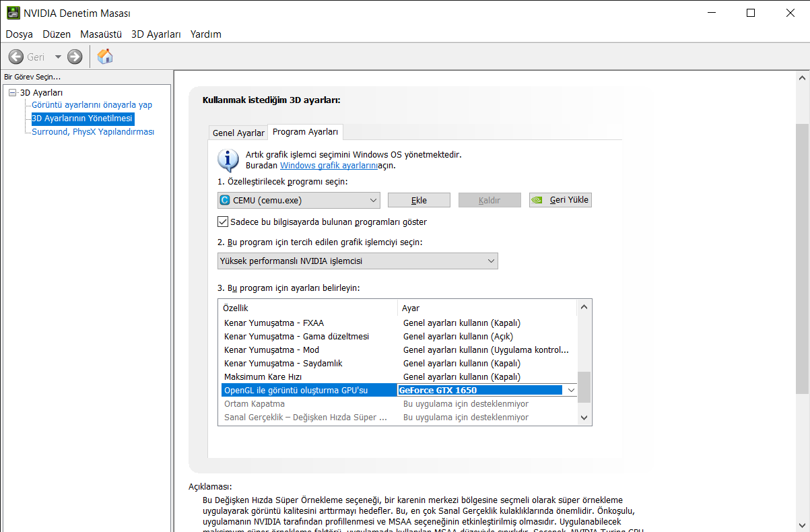Image resolution: width=810 pixels, height=532 pixels.
Task: Click the Forward arrow icon
Action: click(75, 57)
